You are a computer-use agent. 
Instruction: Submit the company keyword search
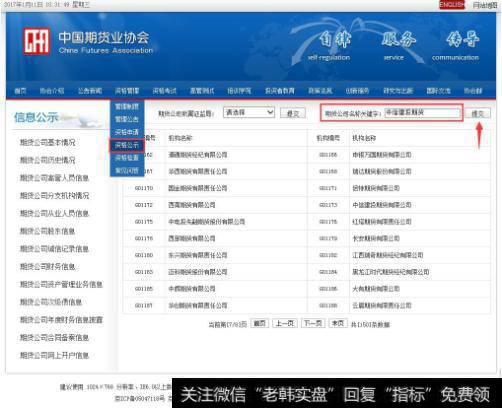click(x=478, y=113)
